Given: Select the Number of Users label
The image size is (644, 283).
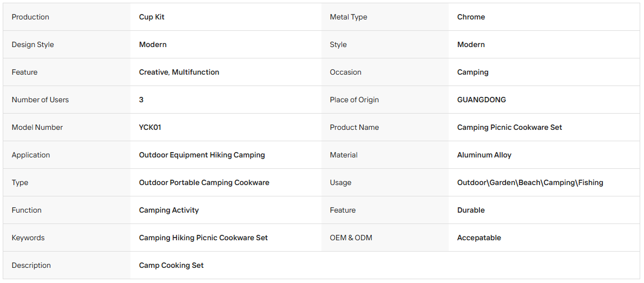Looking at the screenshot, I should point(40,100).
